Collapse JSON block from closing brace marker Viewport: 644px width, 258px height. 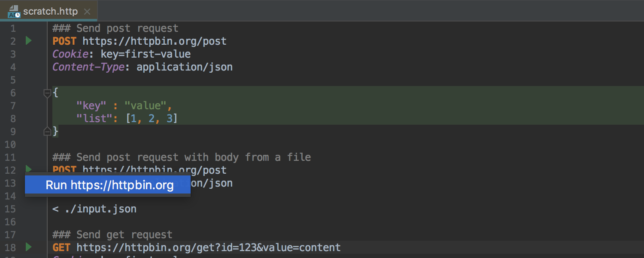pyautogui.click(x=48, y=131)
